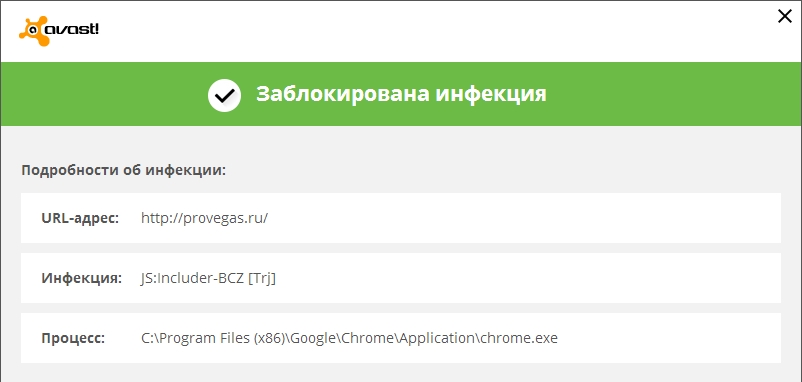The width and height of the screenshot is (802, 382).
Task: Click the Application folder in process path
Action: click(x=438, y=339)
